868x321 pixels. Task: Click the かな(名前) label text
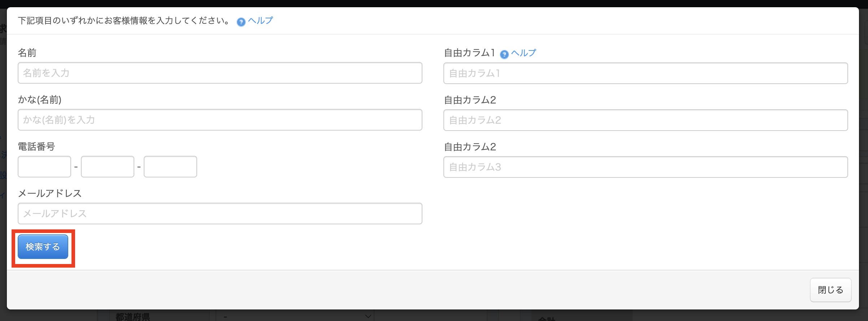[x=40, y=100]
